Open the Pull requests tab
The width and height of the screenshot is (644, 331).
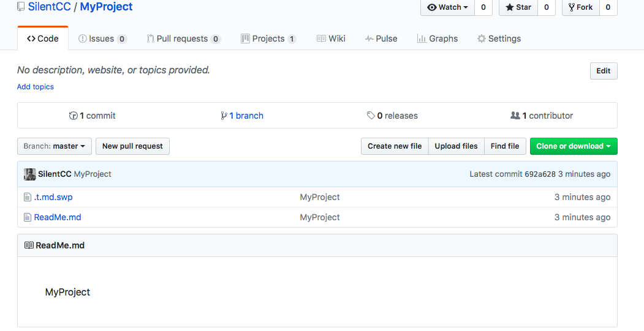click(x=183, y=39)
